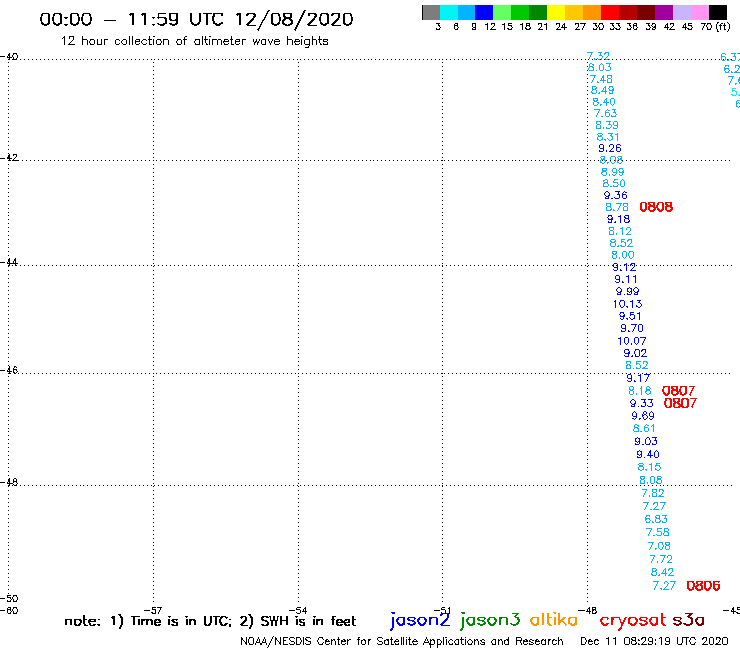
Task: Click the '70 (ft)' scale label
Action: (x=715, y=27)
